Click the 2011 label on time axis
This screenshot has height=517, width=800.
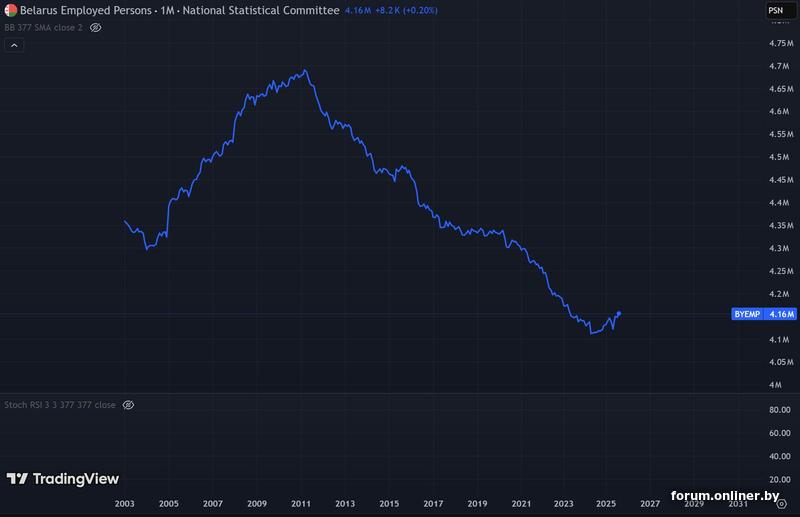301,504
